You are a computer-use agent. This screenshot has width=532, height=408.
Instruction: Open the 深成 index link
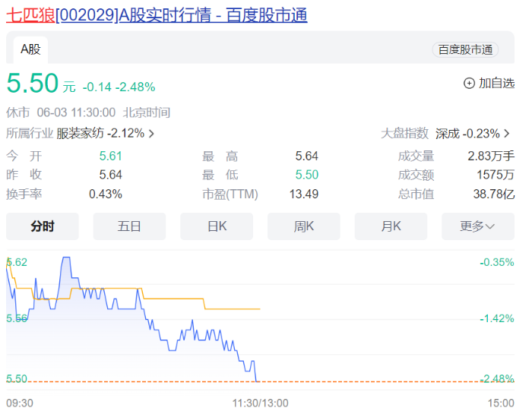[448, 134]
